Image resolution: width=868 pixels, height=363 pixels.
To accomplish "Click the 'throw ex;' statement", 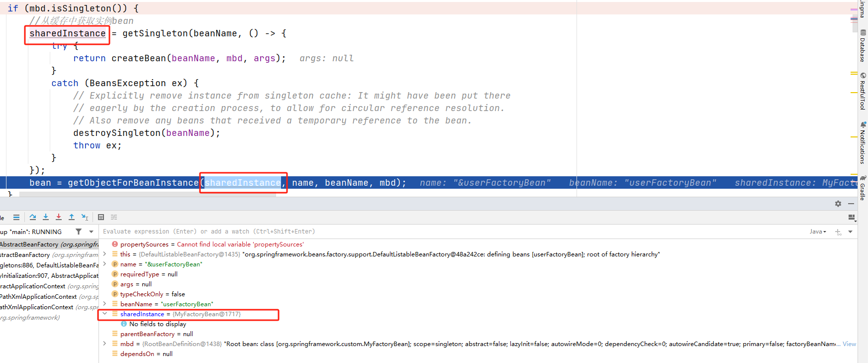I will click(97, 145).
